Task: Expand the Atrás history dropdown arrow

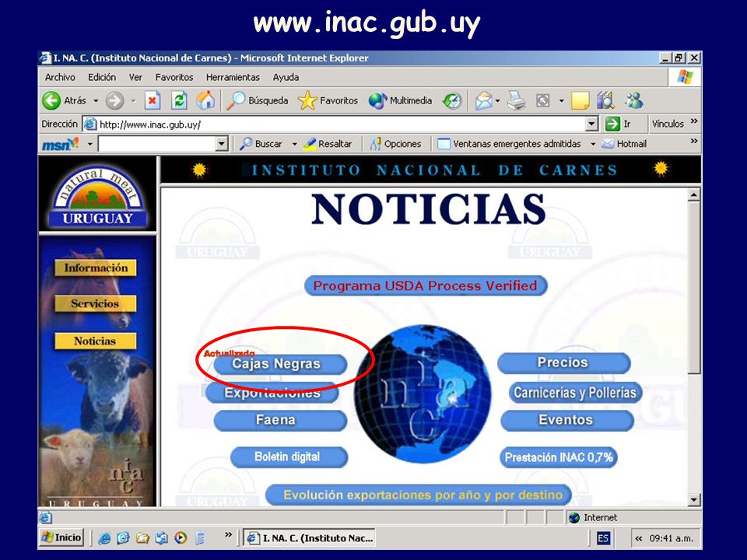Action: [96, 101]
